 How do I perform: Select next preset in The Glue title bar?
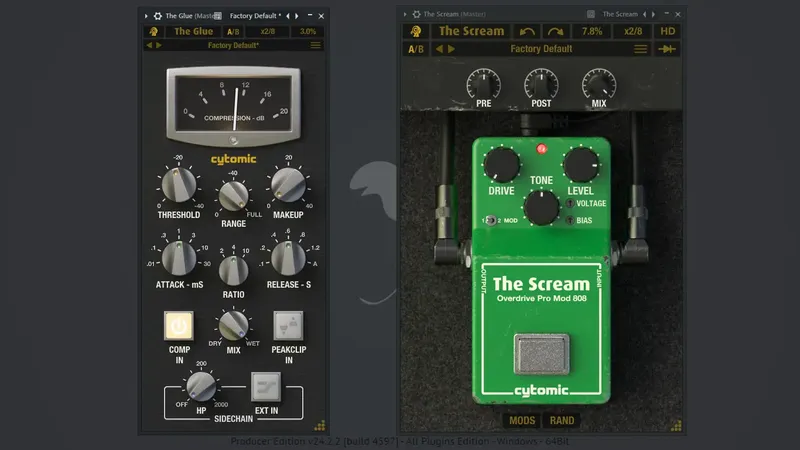point(296,16)
